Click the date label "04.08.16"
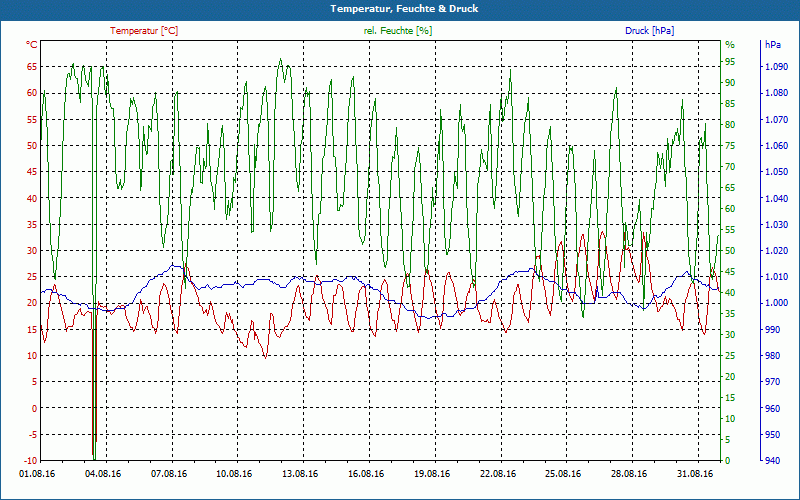Screen dimensions: 800x500 pyautogui.click(x=103, y=474)
